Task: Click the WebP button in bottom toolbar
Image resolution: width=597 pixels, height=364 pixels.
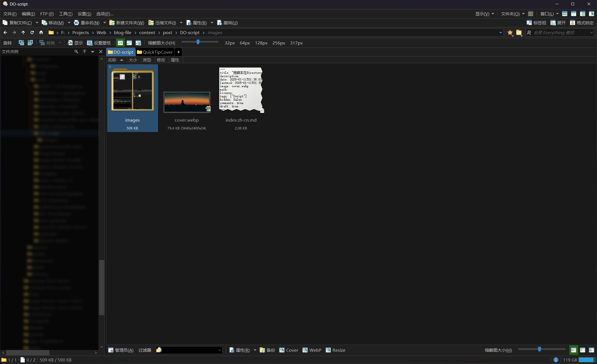Action: (x=312, y=350)
